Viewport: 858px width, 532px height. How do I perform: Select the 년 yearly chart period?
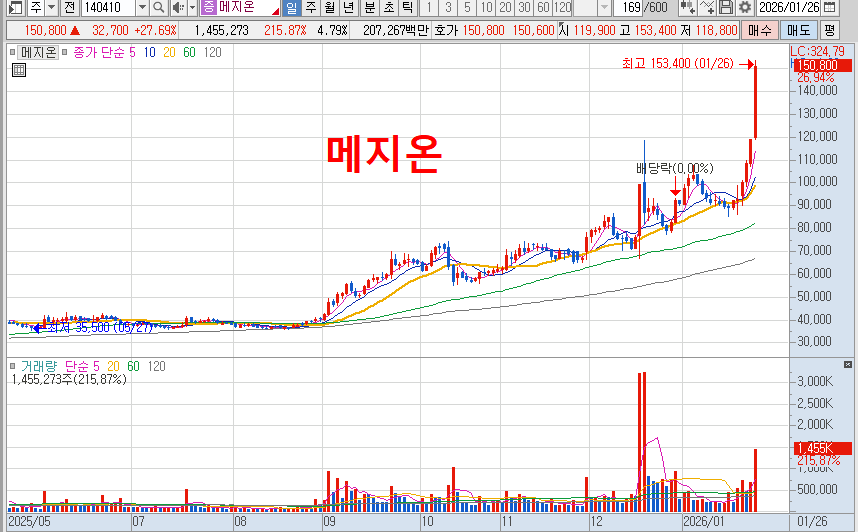pyautogui.click(x=348, y=8)
